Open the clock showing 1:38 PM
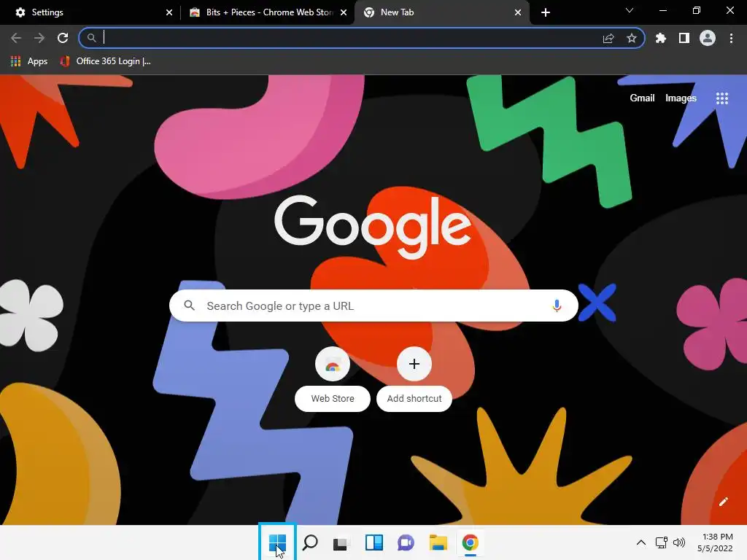 [716, 542]
